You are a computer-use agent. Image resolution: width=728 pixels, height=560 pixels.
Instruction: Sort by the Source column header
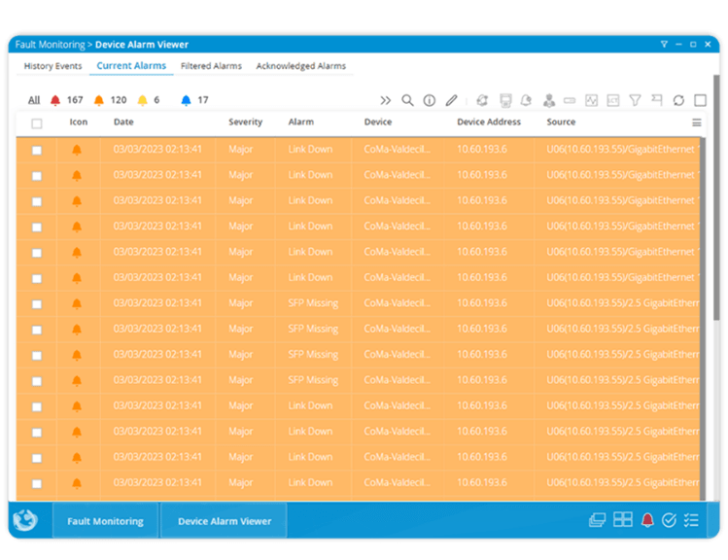561,122
